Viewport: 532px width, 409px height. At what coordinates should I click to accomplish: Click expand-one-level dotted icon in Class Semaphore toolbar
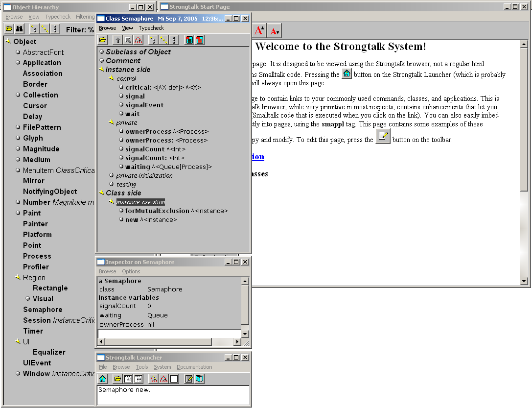pos(153,40)
